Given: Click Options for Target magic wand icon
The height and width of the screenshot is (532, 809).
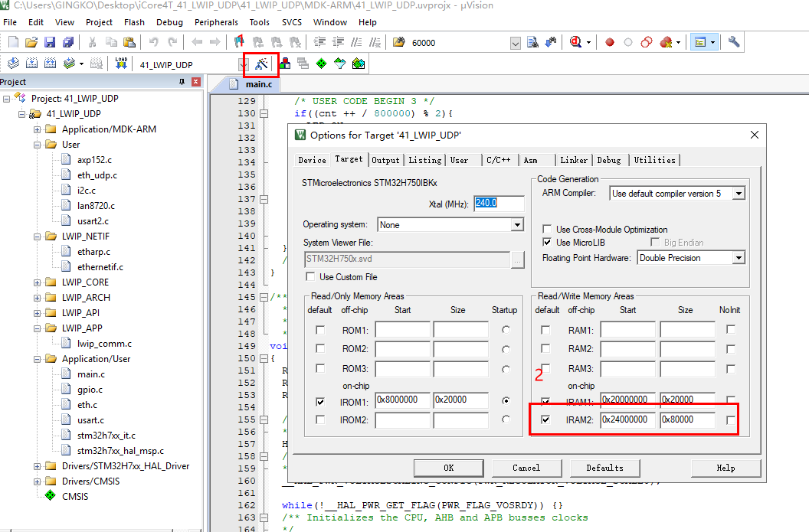Looking at the screenshot, I should tap(261, 64).
